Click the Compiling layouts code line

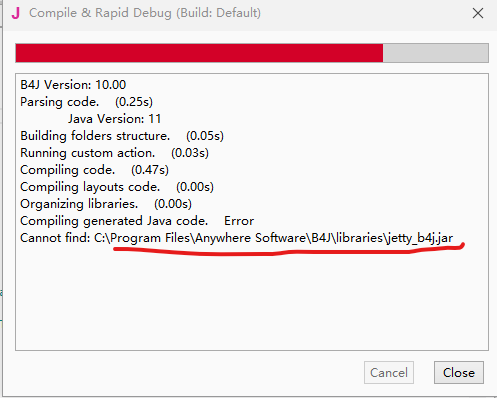point(117,187)
